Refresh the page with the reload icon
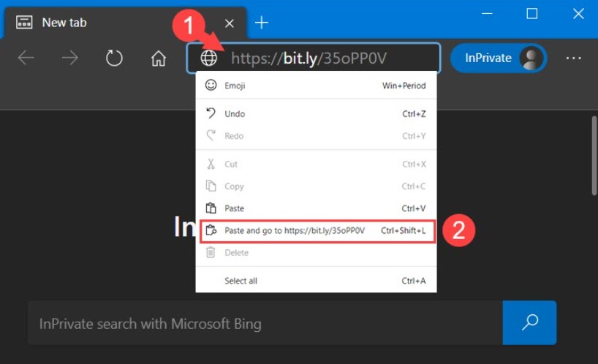Viewport: 598px width, 364px height. point(114,58)
